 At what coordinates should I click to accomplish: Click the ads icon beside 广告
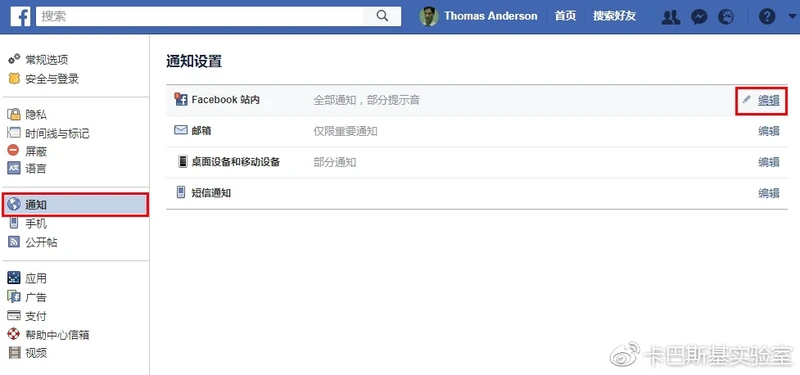14,296
